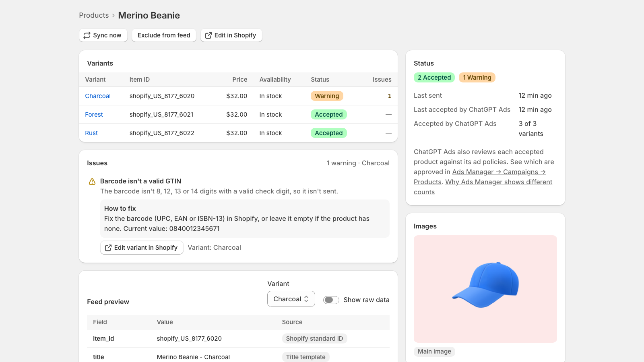Click item ID shopify_US_8177_6021 cell
The width and height of the screenshot is (644, 362).
[x=161, y=115]
